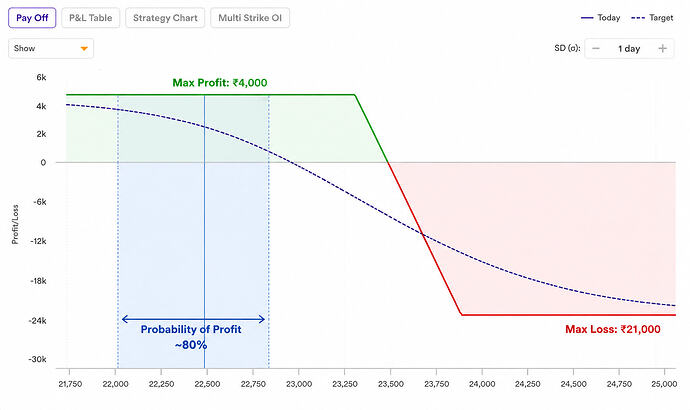The image size is (690, 410).
Task: Click the Max Loss ₹21,000 label
Action: (613, 329)
